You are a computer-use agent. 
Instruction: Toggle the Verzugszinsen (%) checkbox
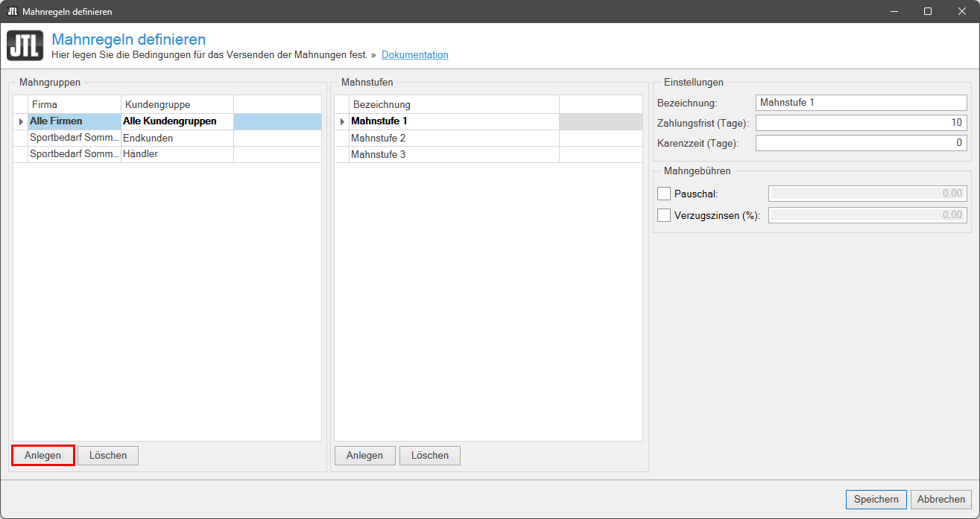click(x=664, y=215)
